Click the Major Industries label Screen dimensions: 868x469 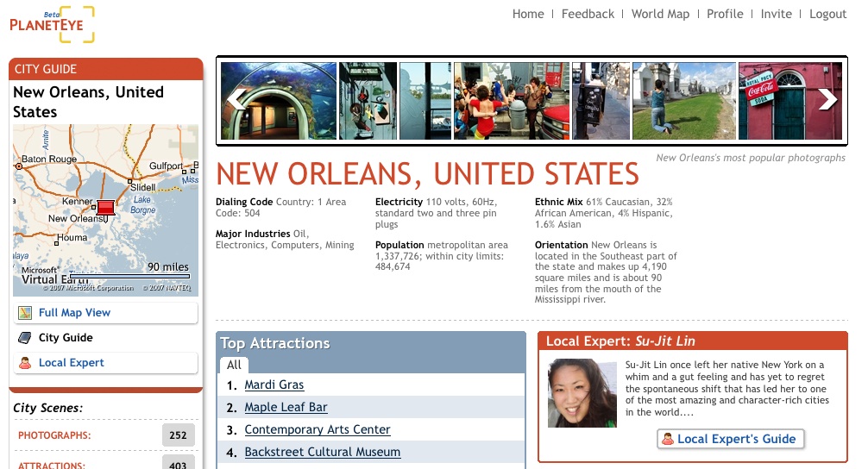point(253,234)
